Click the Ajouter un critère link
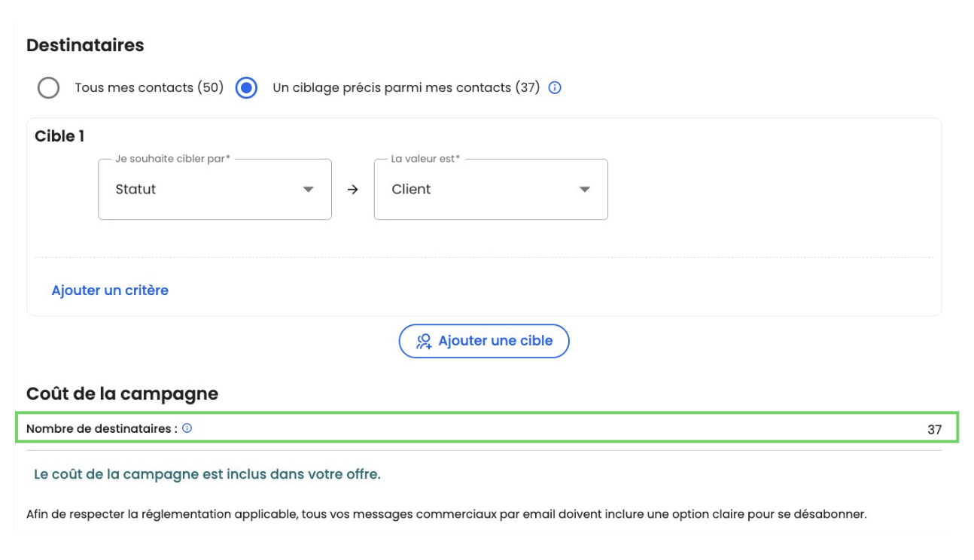The height and width of the screenshot is (560, 974). (x=110, y=291)
